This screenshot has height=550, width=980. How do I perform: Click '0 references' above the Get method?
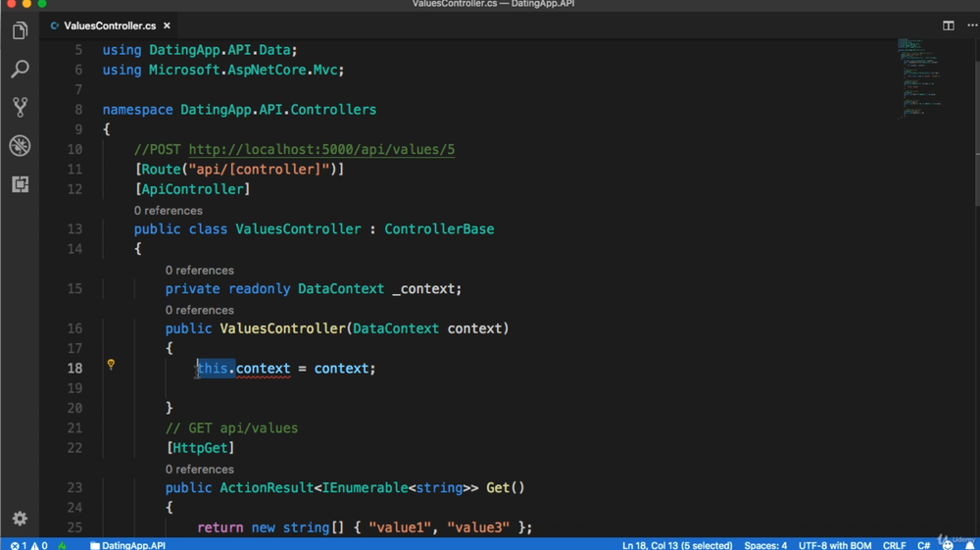[x=199, y=470]
